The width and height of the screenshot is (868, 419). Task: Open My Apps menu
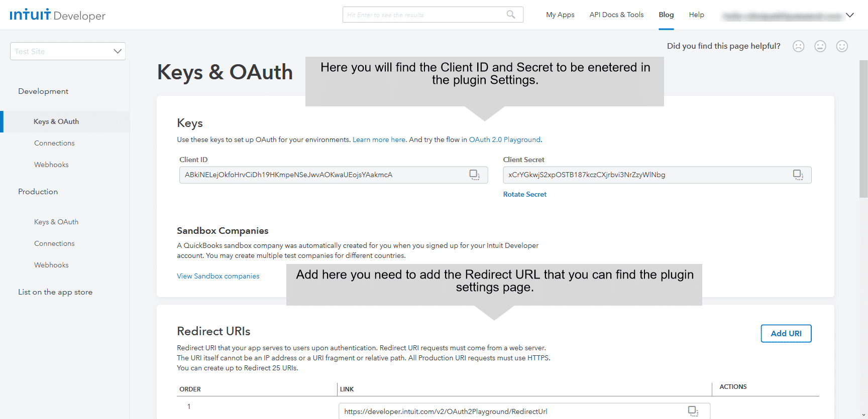(x=560, y=15)
